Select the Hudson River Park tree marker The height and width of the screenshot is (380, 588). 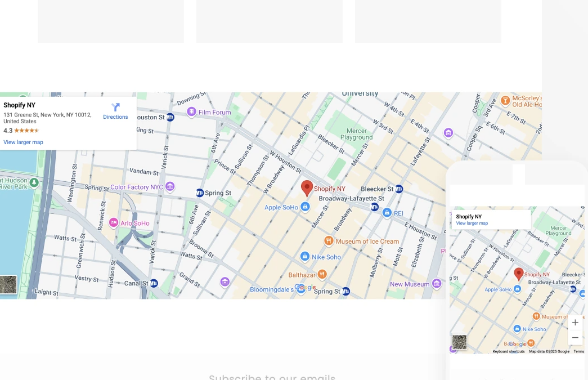click(34, 183)
